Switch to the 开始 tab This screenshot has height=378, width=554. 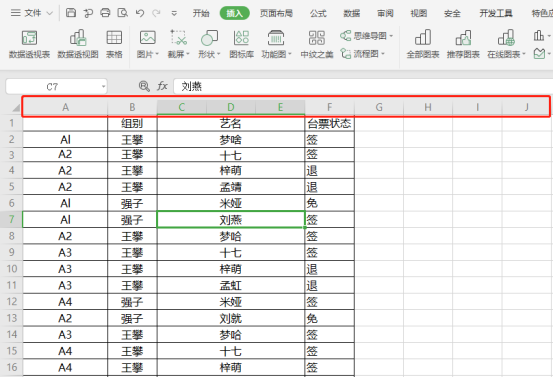201,13
